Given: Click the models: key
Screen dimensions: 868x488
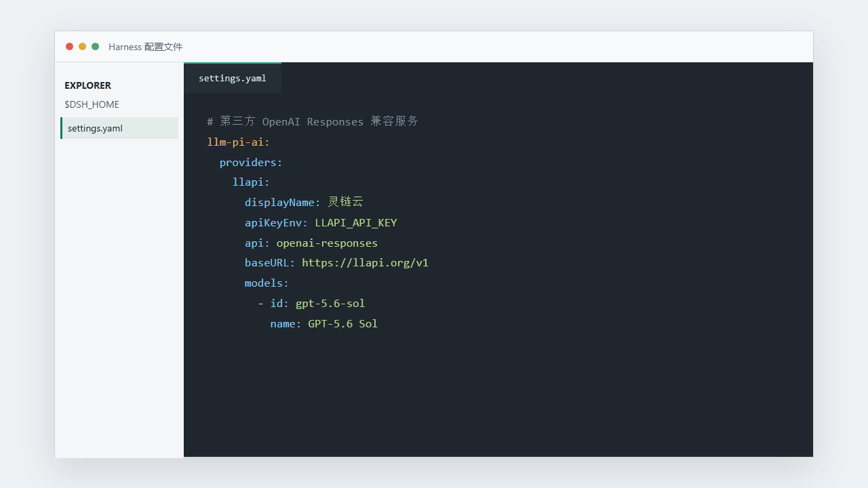Looking at the screenshot, I should coord(267,283).
